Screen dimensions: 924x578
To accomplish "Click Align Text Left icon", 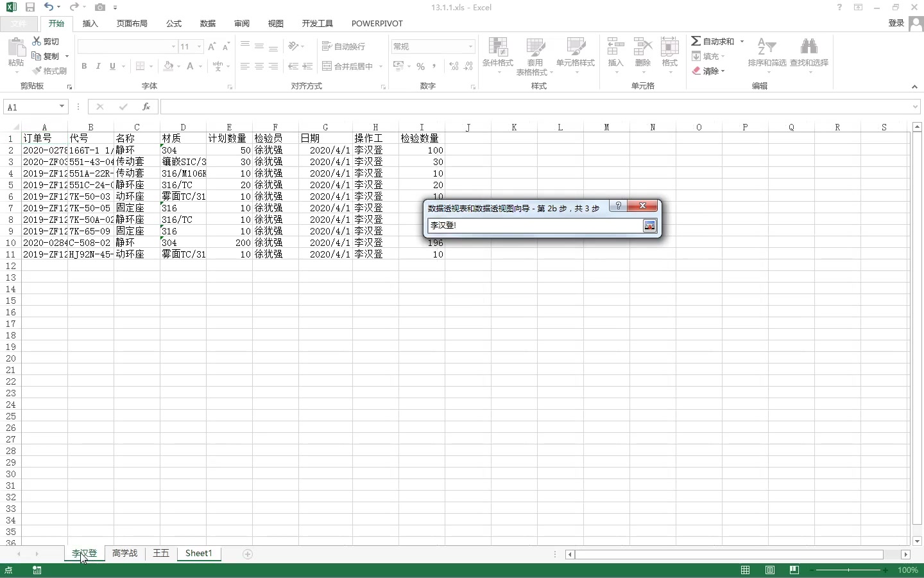I will click(245, 66).
